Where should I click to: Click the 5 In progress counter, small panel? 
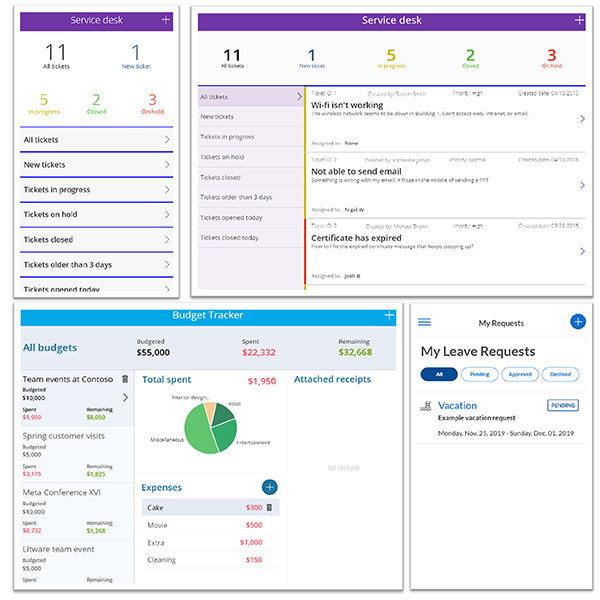44,104
